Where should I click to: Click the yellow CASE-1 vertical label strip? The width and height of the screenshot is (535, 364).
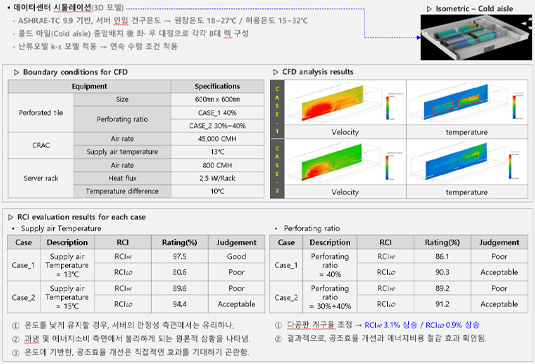click(277, 109)
